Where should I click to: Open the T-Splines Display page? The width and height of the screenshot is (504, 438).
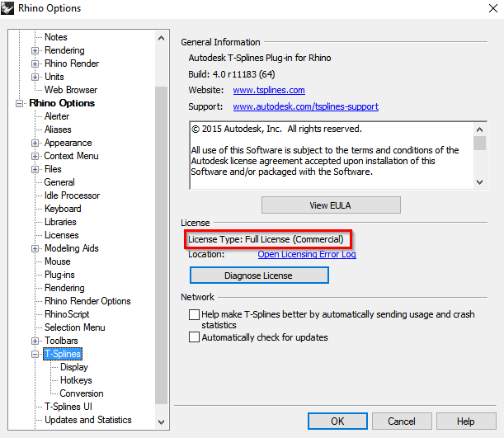point(74,367)
